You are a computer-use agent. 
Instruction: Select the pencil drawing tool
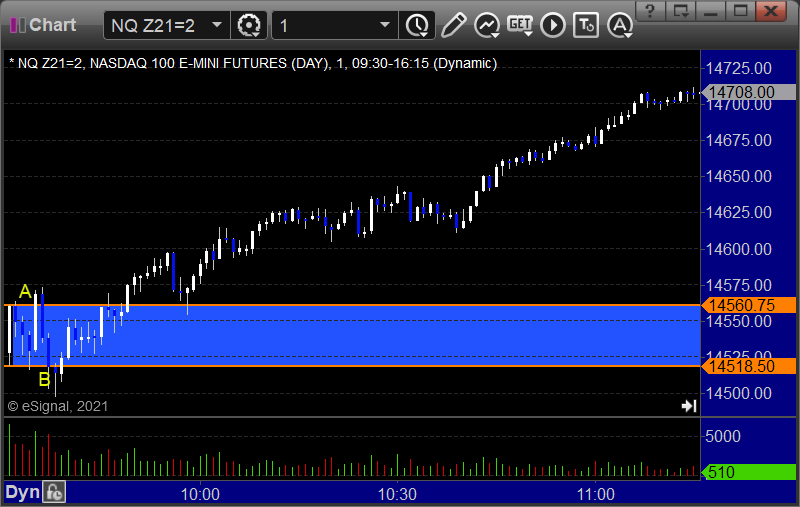tap(453, 25)
